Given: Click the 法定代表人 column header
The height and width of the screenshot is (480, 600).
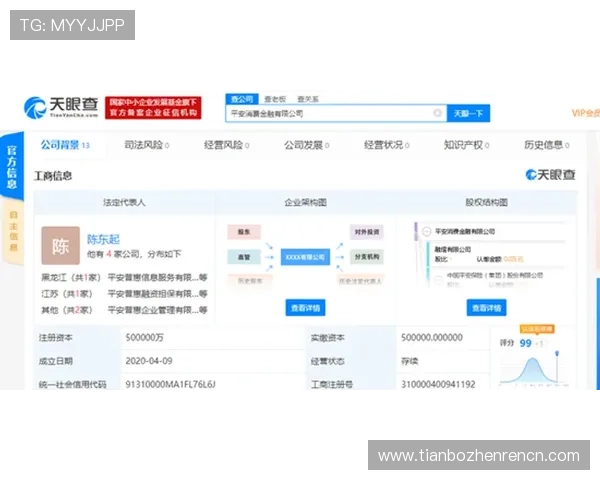Looking at the screenshot, I should [x=124, y=202].
